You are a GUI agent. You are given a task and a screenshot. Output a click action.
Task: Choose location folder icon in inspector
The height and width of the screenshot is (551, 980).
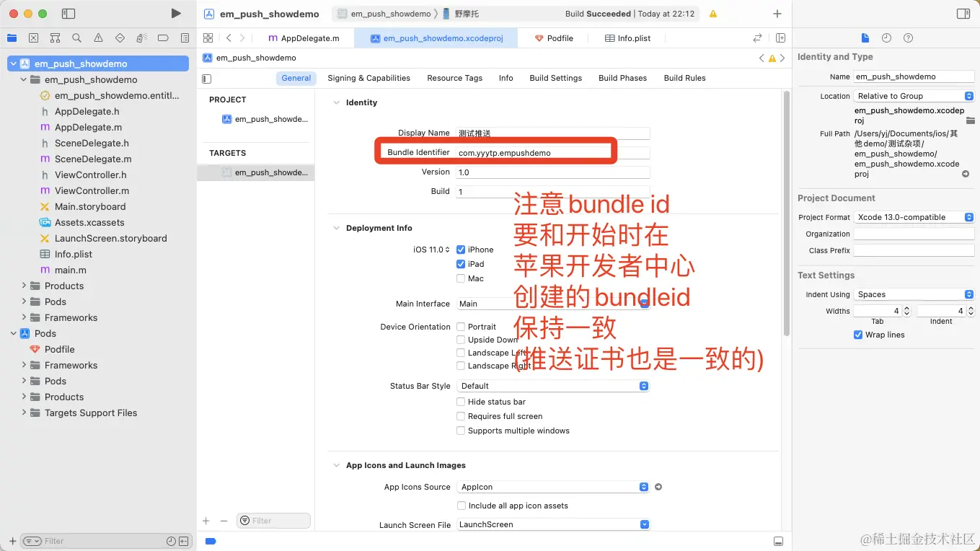tap(970, 120)
